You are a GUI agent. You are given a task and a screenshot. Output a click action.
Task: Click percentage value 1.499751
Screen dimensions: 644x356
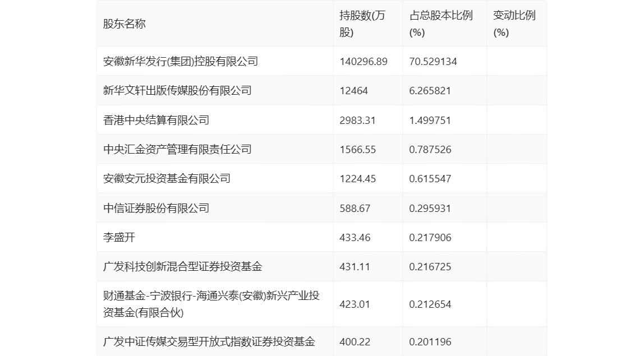point(430,121)
